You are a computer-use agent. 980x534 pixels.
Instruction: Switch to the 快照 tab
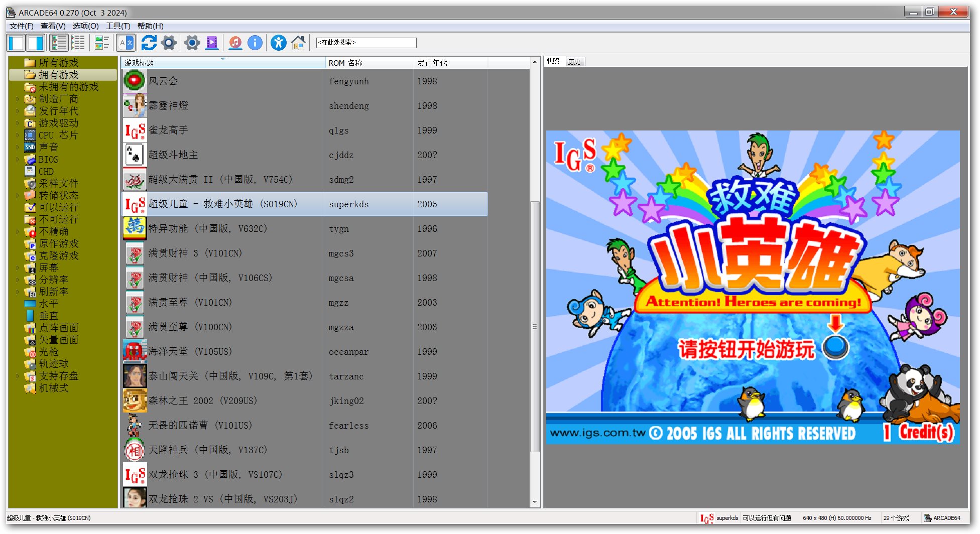coord(554,61)
